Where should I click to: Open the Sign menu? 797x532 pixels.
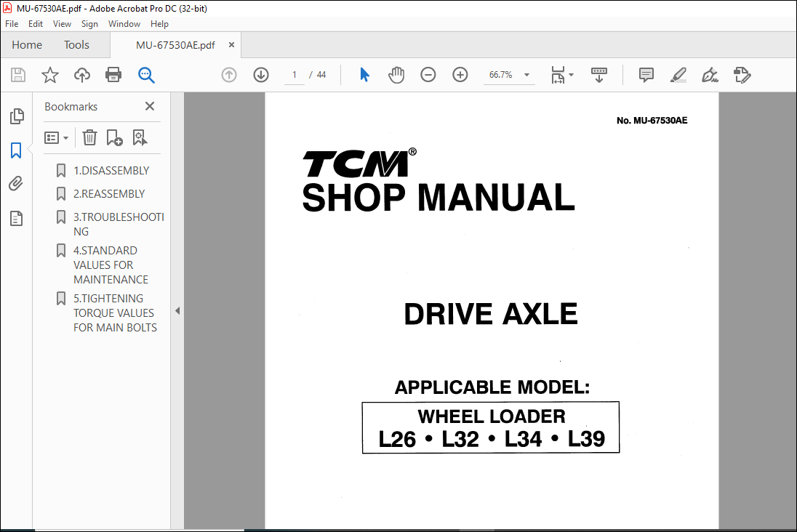tap(89, 24)
